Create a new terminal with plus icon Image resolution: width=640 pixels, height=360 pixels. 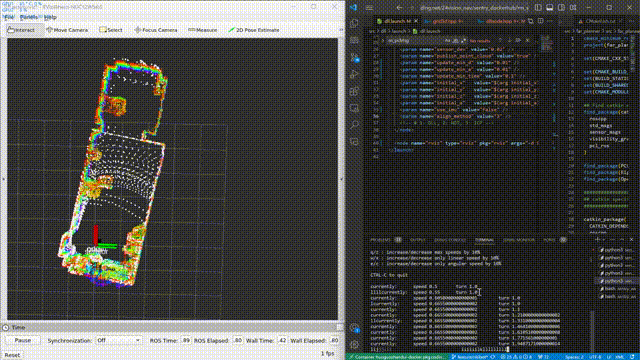click(x=598, y=240)
